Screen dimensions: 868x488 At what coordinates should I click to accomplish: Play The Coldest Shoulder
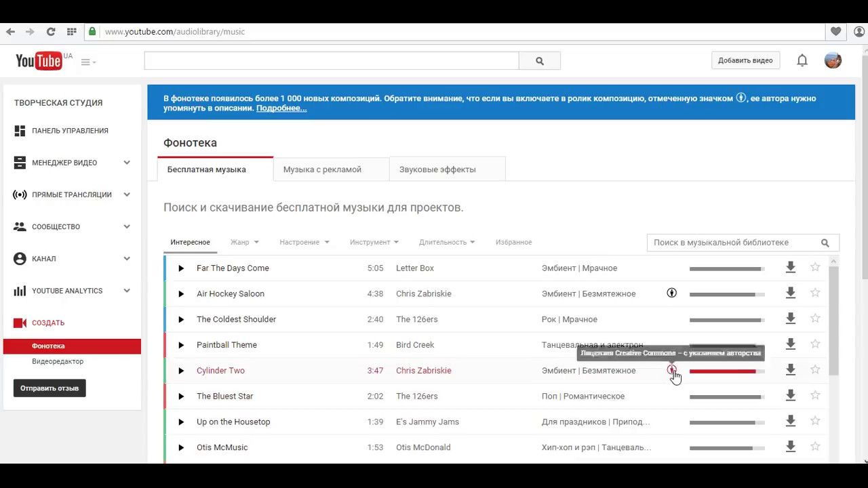point(181,320)
